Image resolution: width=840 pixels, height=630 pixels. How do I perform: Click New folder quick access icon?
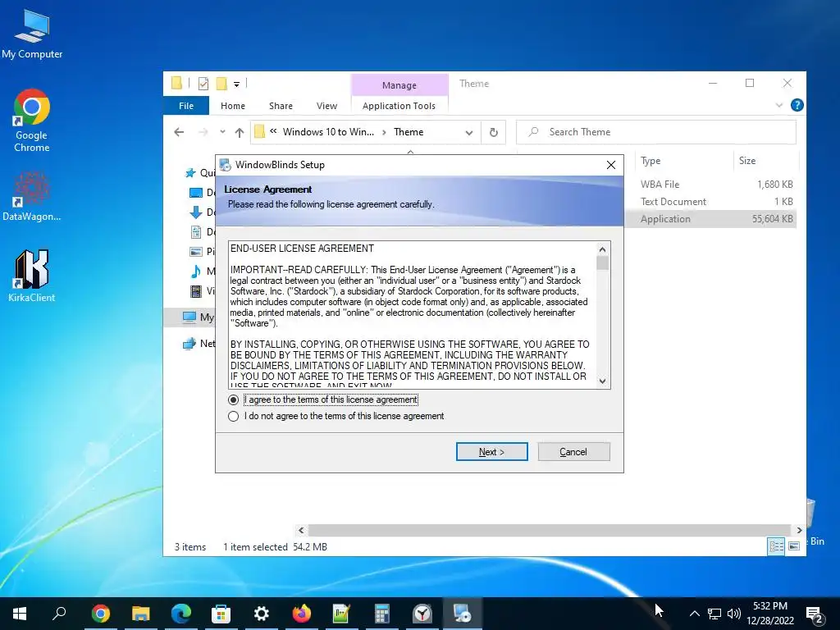click(221, 83)
